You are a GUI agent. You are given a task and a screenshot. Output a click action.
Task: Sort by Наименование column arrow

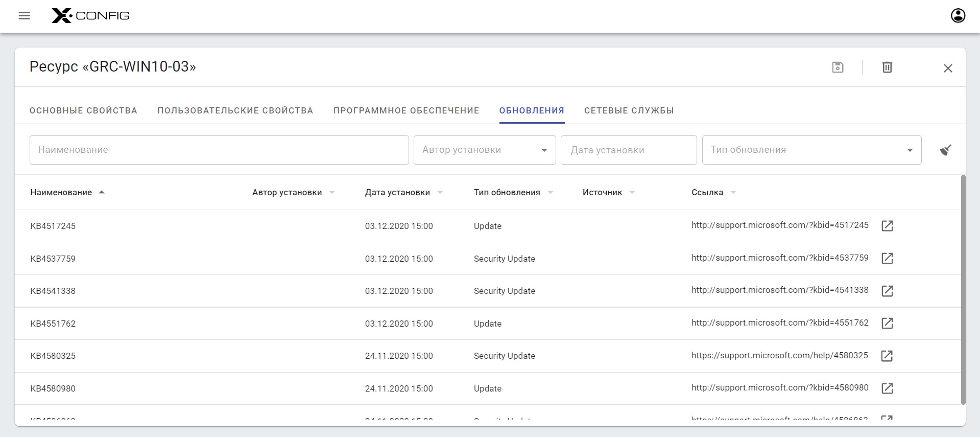tap(102, 192)
